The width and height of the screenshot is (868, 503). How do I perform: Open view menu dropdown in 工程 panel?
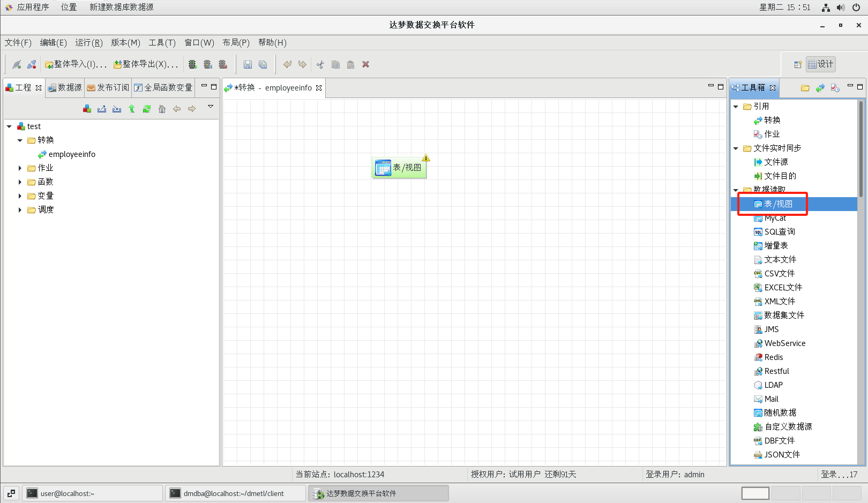211,107
